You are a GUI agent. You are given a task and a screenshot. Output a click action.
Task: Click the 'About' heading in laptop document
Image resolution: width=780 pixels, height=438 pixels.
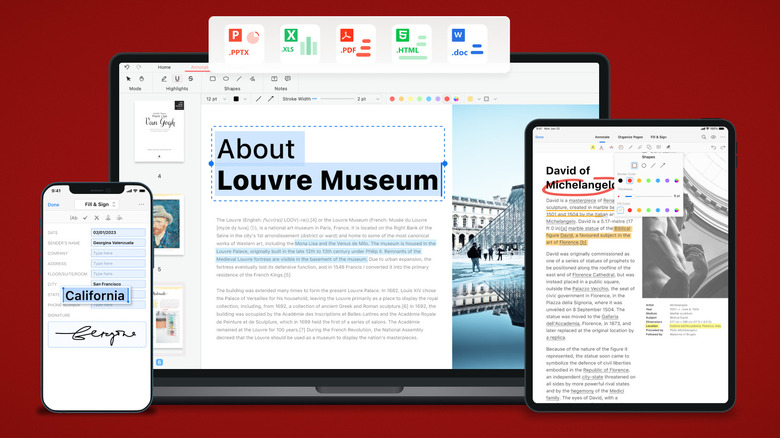(x=256, y=149)
